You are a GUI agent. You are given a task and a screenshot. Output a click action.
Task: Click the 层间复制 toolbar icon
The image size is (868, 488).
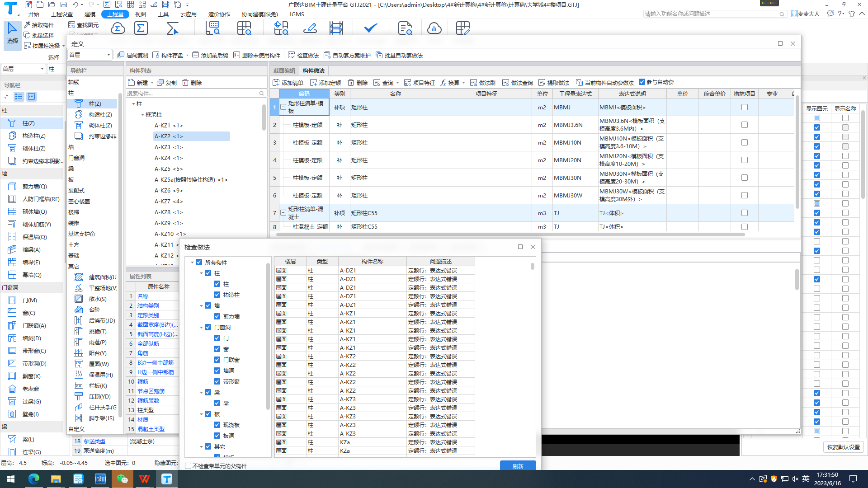tap(121, 55)
